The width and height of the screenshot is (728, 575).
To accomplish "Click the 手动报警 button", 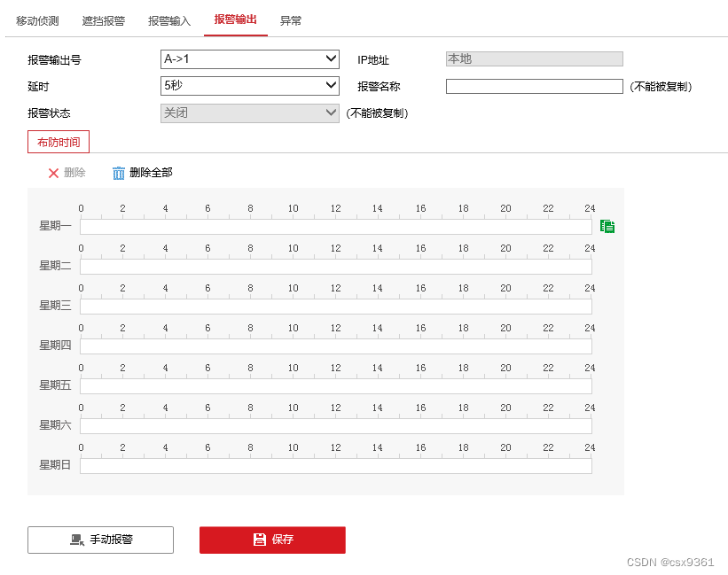I will click(x=101, y=540).
